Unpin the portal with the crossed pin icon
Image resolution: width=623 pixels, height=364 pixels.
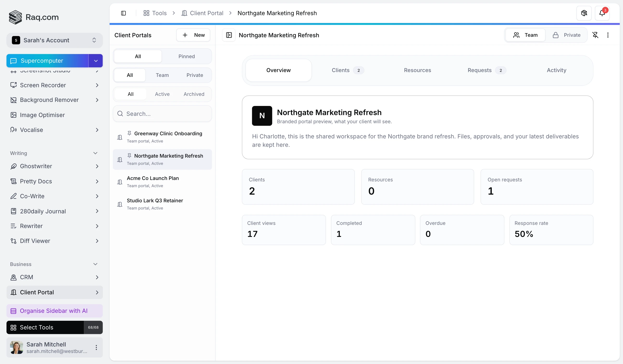pyautogui.click(x=595, y=35)
